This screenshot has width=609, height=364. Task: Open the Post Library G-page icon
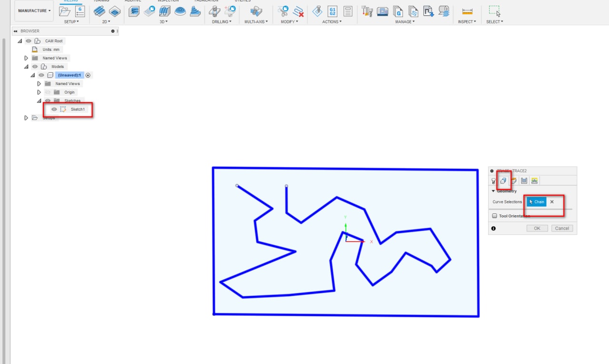tap(398, 11)
